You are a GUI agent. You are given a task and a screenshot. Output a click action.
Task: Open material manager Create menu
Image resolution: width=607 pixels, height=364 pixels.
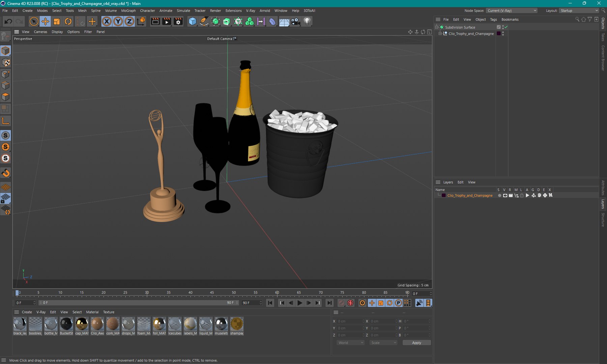pos(27,312)
